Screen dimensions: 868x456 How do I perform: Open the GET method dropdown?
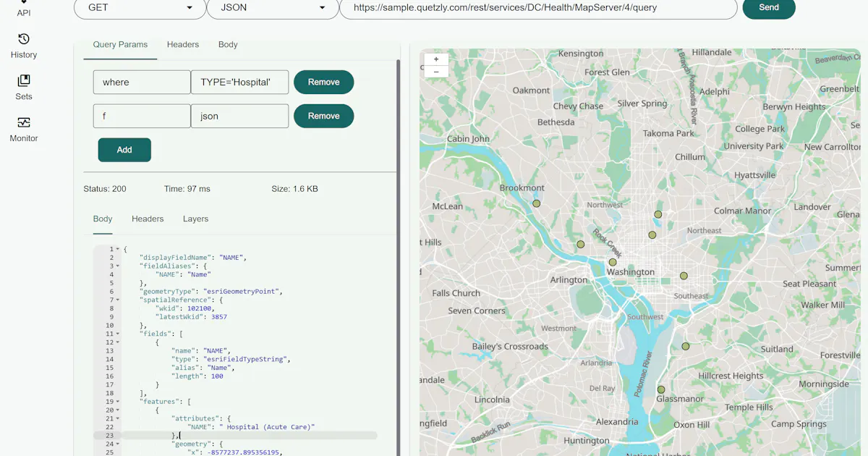coord(140,8)
